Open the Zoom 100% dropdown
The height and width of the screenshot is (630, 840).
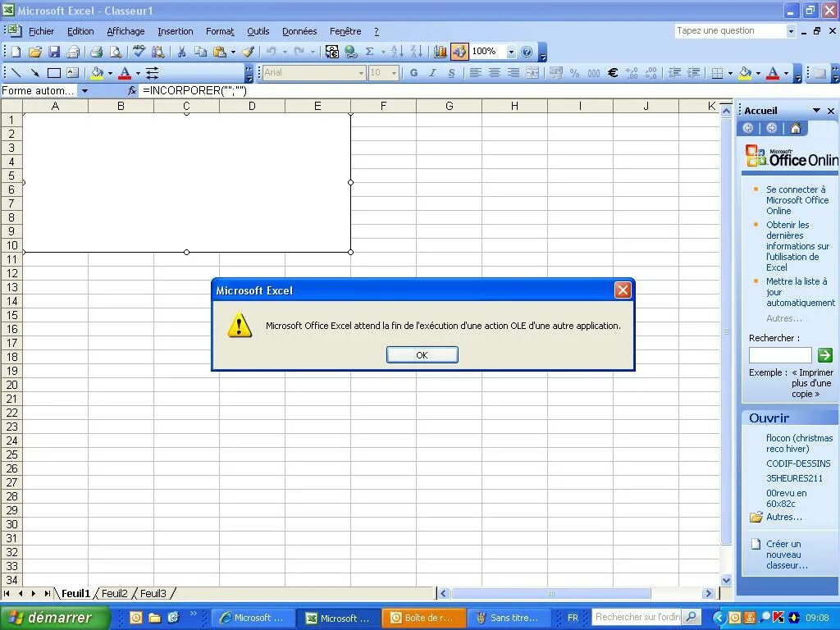(511, 52)
